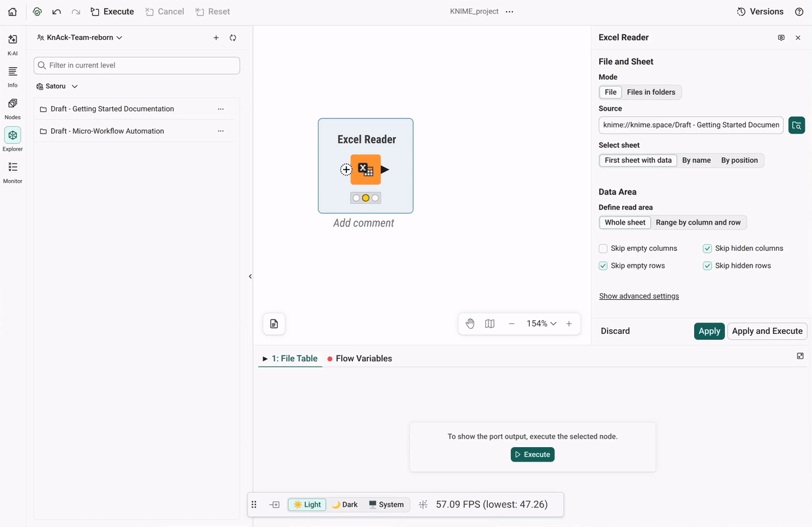Expand the output port view to fullscreen

click(x=800, y=356)
